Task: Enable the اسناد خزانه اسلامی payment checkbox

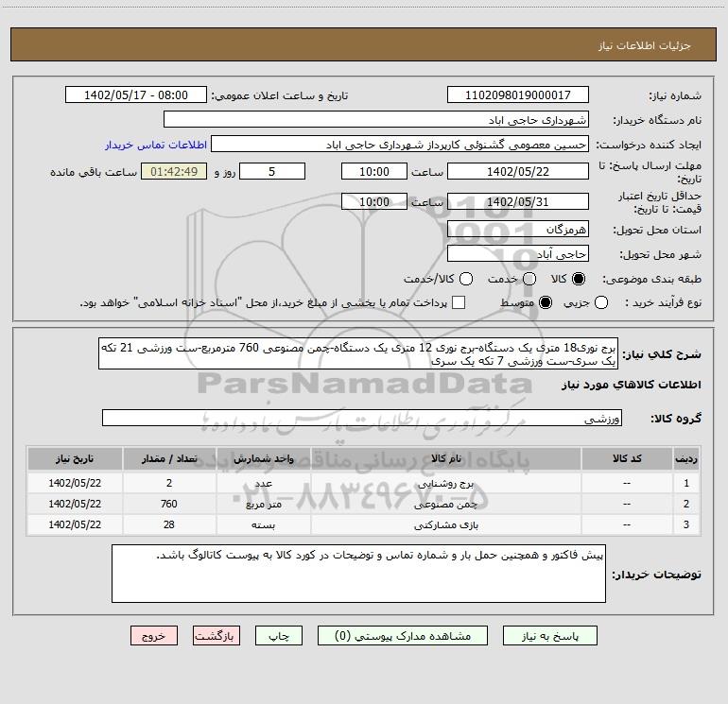Action: (x=459, y=302)
